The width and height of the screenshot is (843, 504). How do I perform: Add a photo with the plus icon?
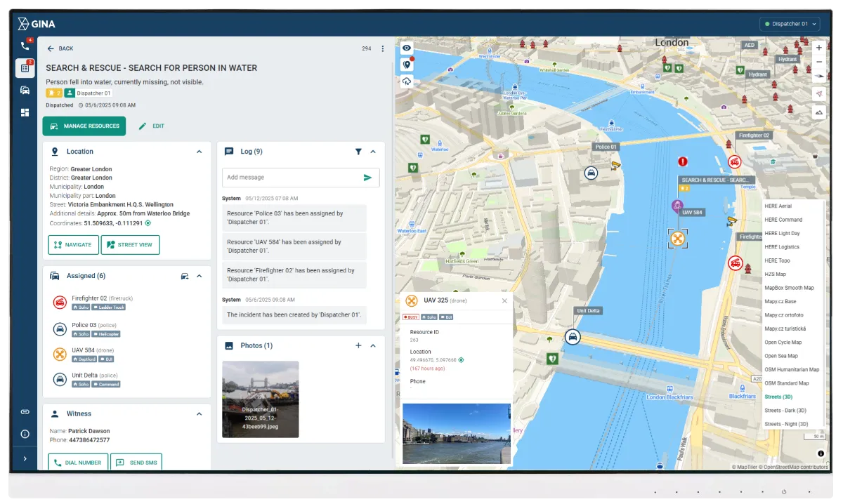[x=358, y=345]
